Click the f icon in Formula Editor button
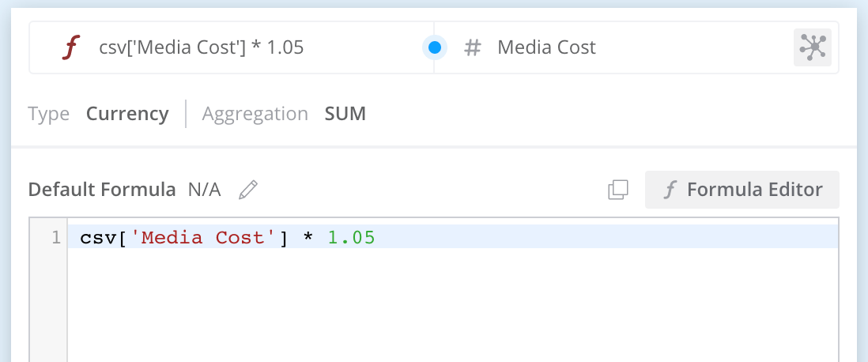Viewport: 868px width, 362px height. pos(670,190)
